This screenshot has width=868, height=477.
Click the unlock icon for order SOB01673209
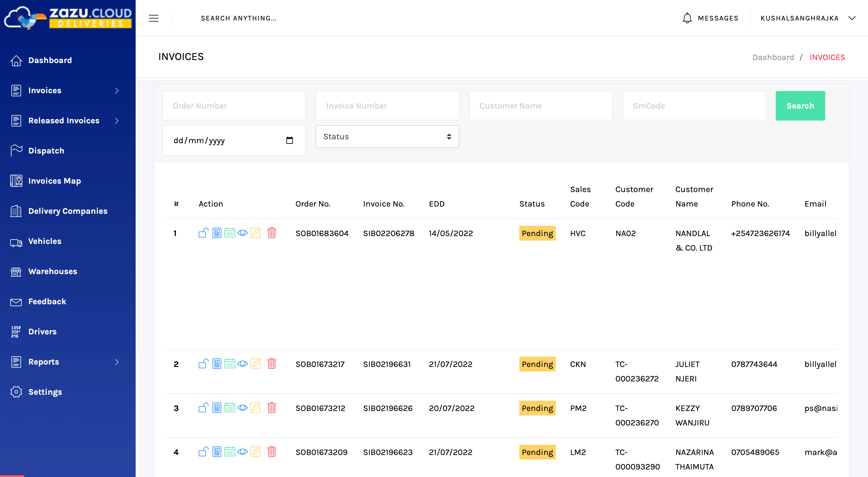[203, 452]
